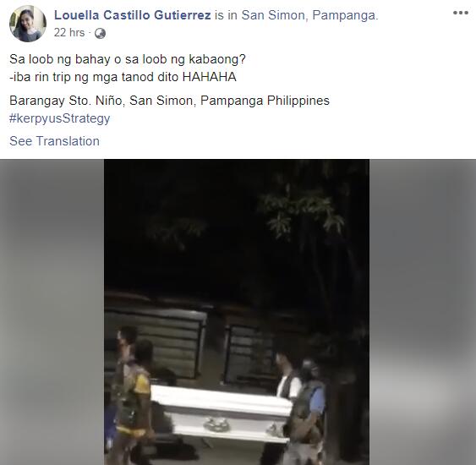Open Louella's profile picture
The image size is (476, 465).
[x=28, y=24]
